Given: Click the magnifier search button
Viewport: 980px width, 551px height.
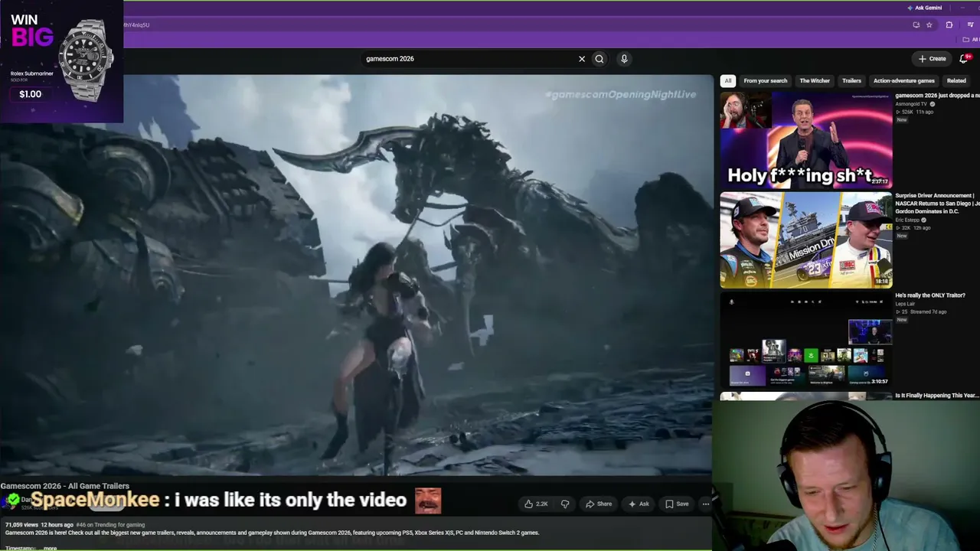Looking at the screenshot, I should pos(599,59).
